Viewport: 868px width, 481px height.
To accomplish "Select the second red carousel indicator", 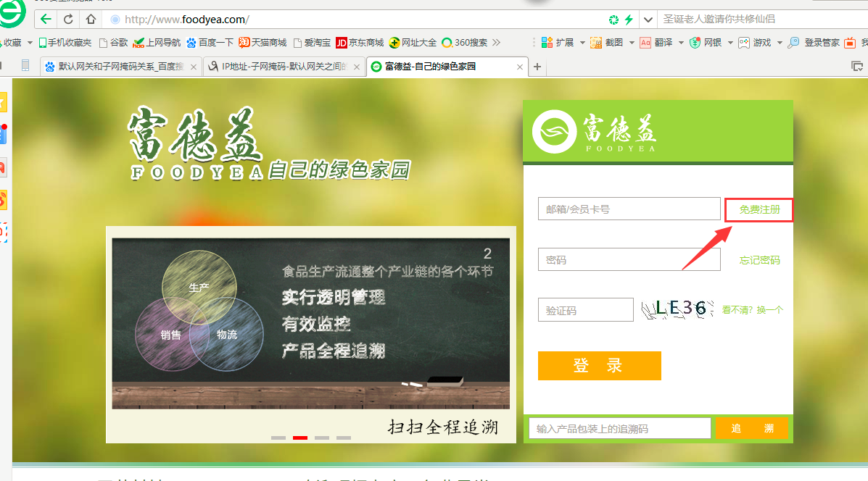I will coord(300,438).
